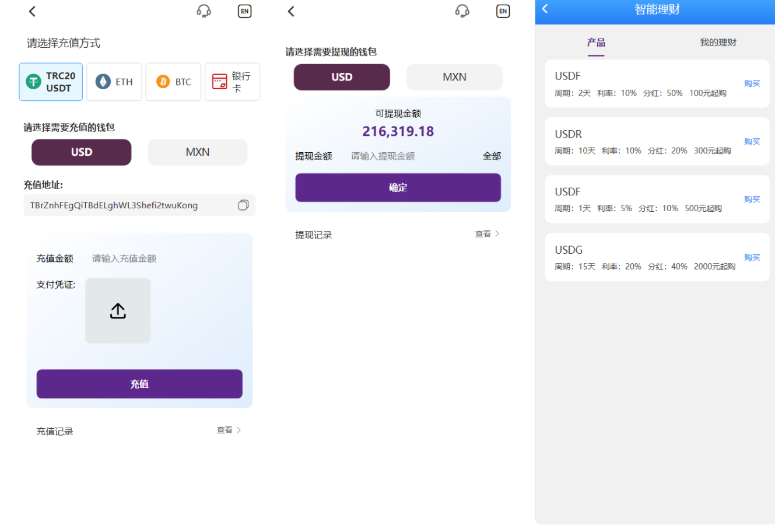
Task: Choose ETH as the deposit method
Action: click(x=114, y=82)
